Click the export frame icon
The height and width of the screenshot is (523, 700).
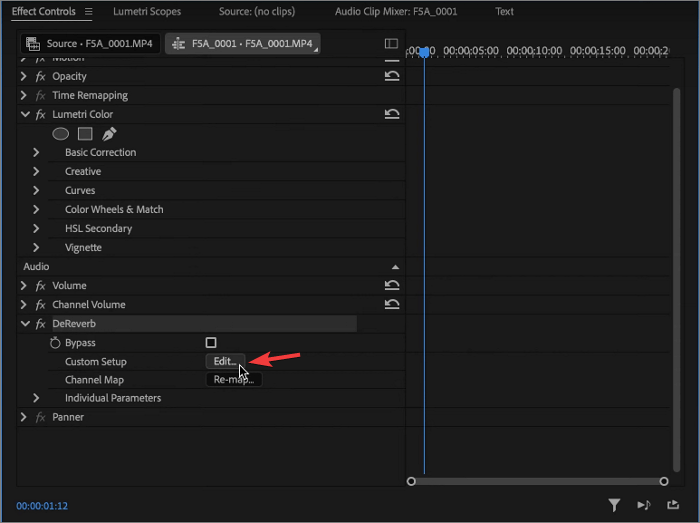(673, 505)
